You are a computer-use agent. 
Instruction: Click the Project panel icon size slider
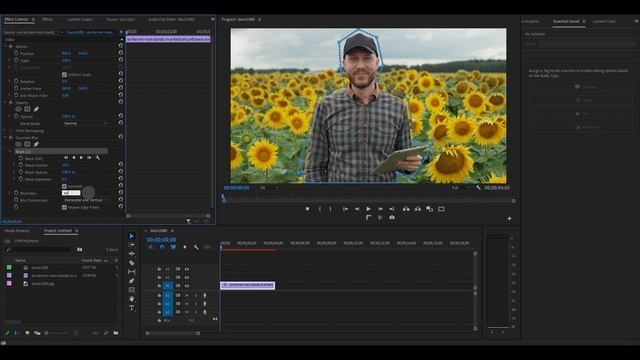[x=56, y=333]
